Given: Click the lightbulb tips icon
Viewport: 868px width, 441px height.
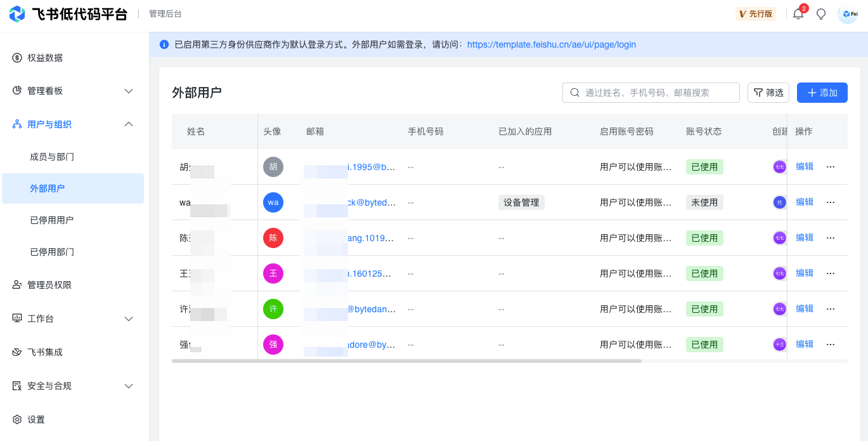Looking at the screenshot, I should coord(821,14).
